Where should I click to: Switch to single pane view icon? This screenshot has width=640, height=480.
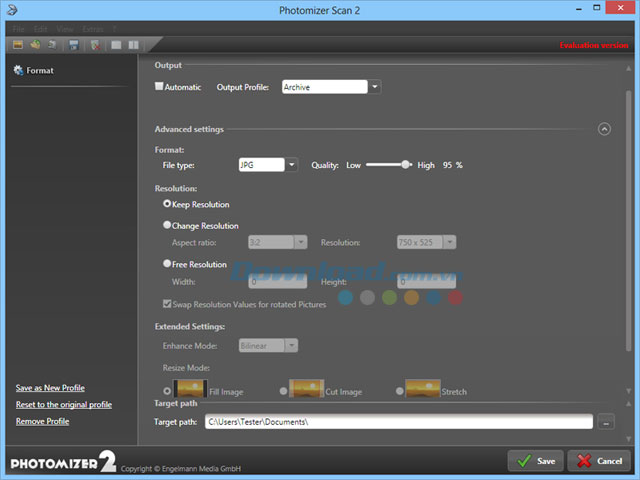pyautogui.click(x=116, y=45)
